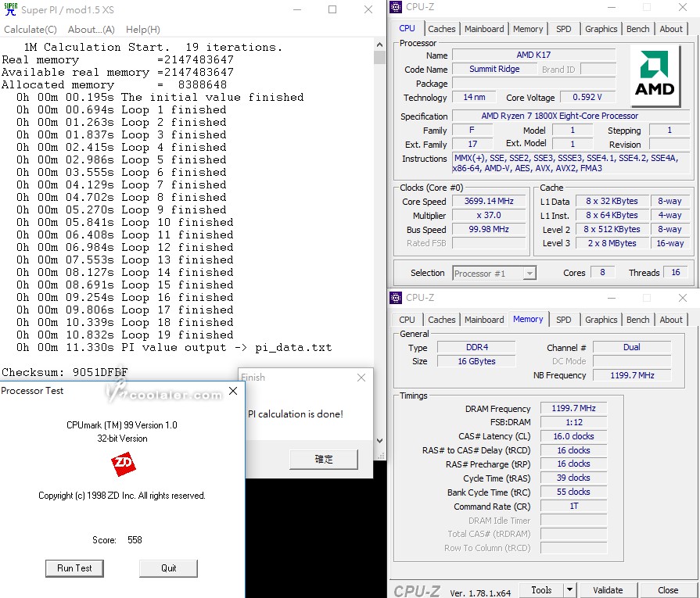
Task: Switch to Mainboard tab in upper CPU-Z
Action: 484,29
